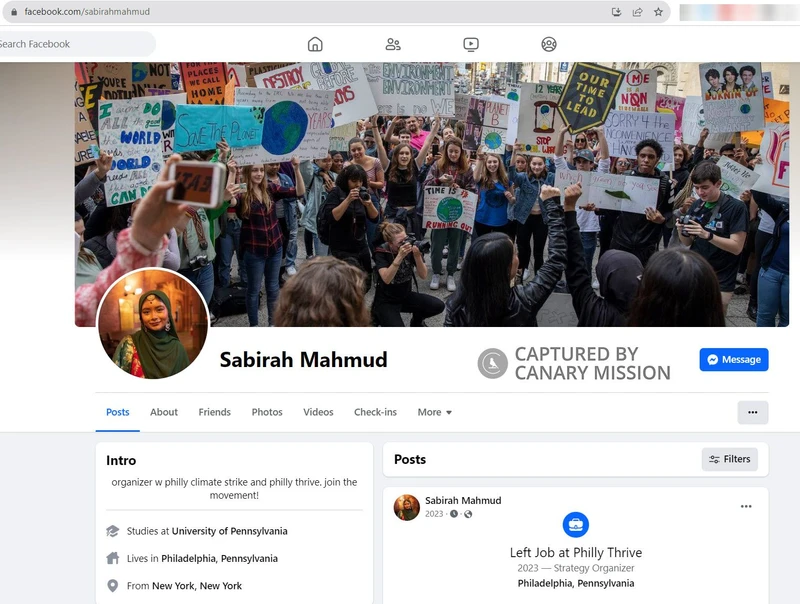
Task: Open the Groups icon in top navigation
Action: [x=549, y=44]
